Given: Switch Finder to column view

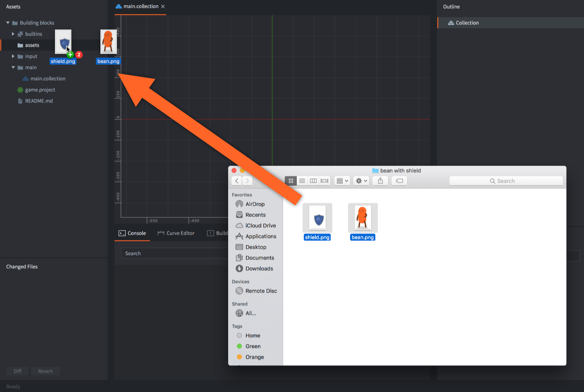Looking at the screenshot, I should point(313,181).
